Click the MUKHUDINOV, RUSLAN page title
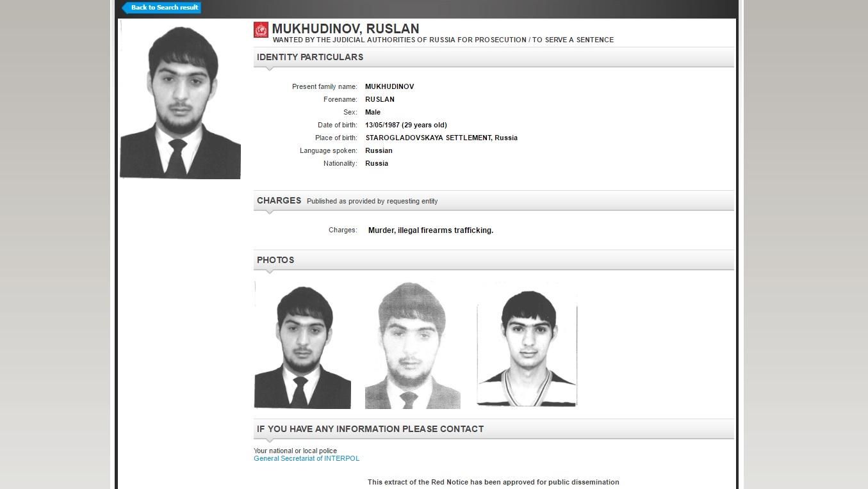Image resolution: width=868 pixels, height=489 pixels. tap(345, 29)
